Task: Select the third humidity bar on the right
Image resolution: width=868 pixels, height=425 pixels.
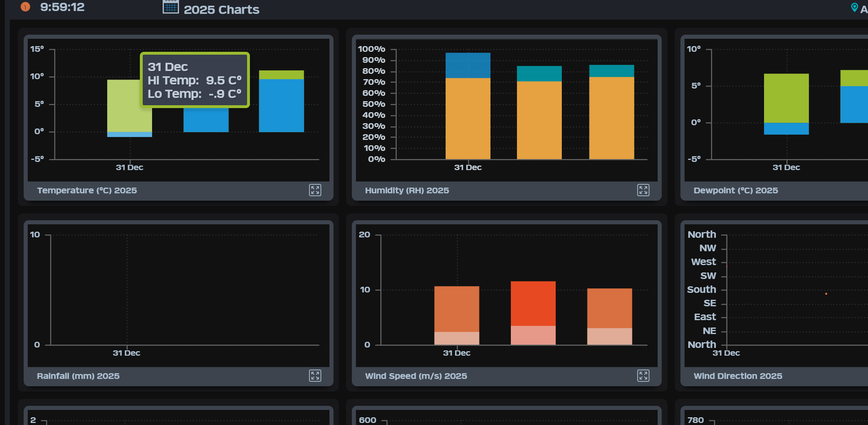Action: (612, 112)
